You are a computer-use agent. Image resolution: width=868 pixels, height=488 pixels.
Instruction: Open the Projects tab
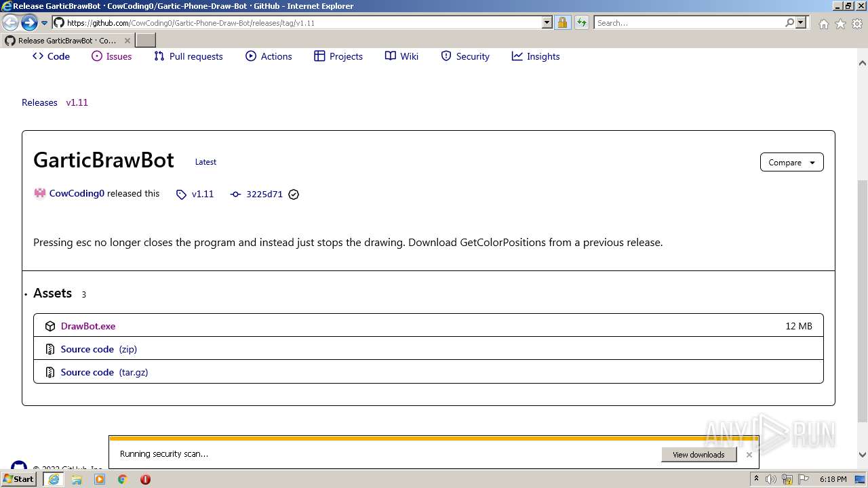pyautogui.click(x=338, y=56)
